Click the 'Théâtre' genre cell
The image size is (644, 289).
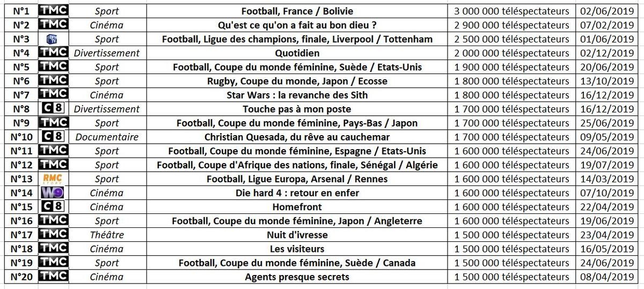107,234
